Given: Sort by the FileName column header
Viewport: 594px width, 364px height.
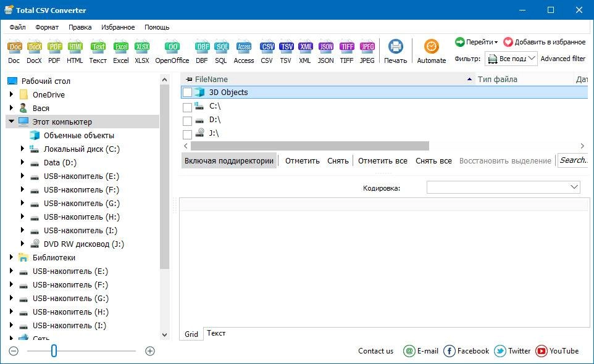Looking at the screenshot, I should coord(328,80).
